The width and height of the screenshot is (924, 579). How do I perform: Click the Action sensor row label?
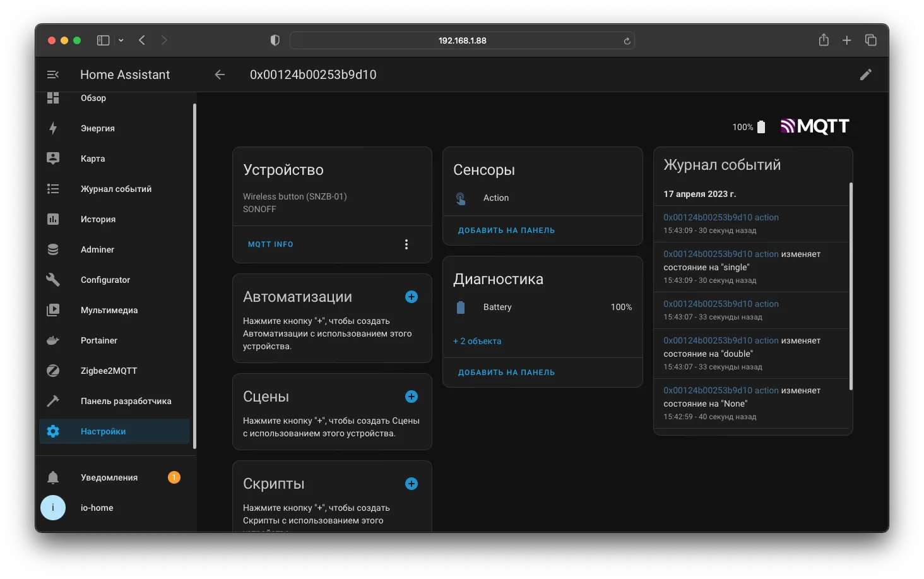coord(496,198)
